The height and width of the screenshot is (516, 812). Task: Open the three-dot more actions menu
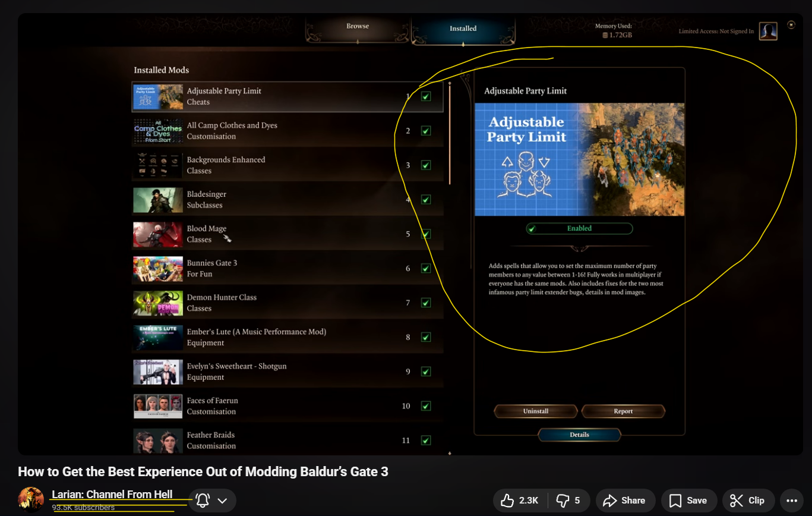pos(792,501)
